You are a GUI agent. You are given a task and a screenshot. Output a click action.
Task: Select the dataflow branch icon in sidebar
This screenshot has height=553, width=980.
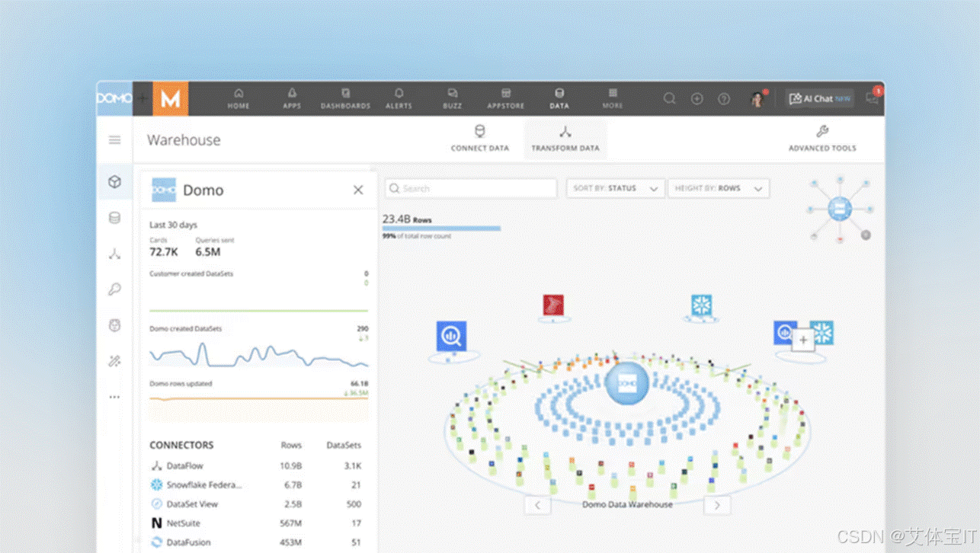(x=114, y=254)
